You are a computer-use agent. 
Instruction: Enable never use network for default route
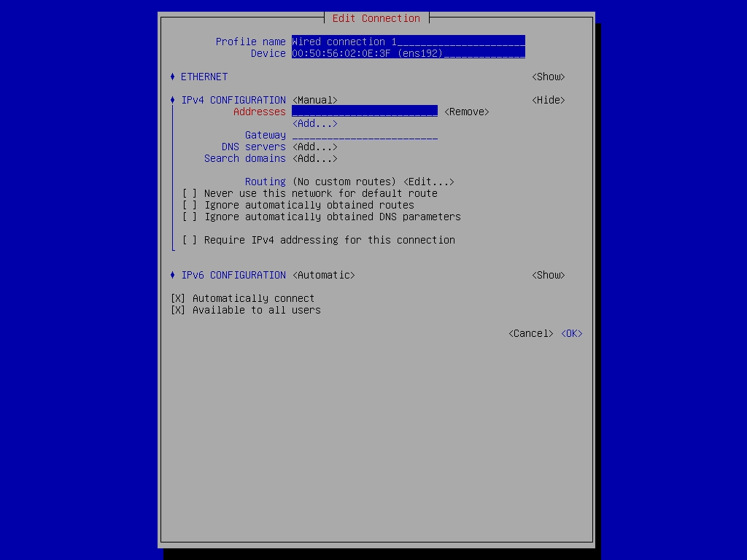pyautogui.click(x=190, y=193)
